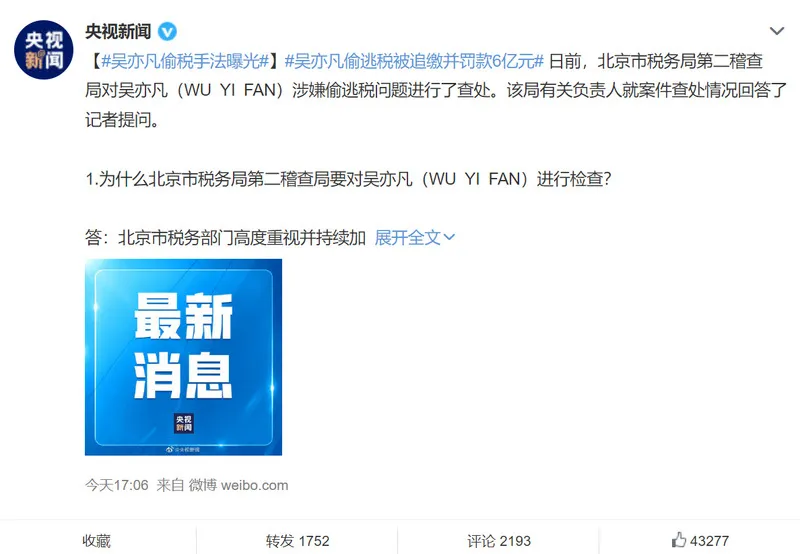Click the chevron beside 展开全文
800x554 pixels.
pyautogui.click(x=449, y=237)
